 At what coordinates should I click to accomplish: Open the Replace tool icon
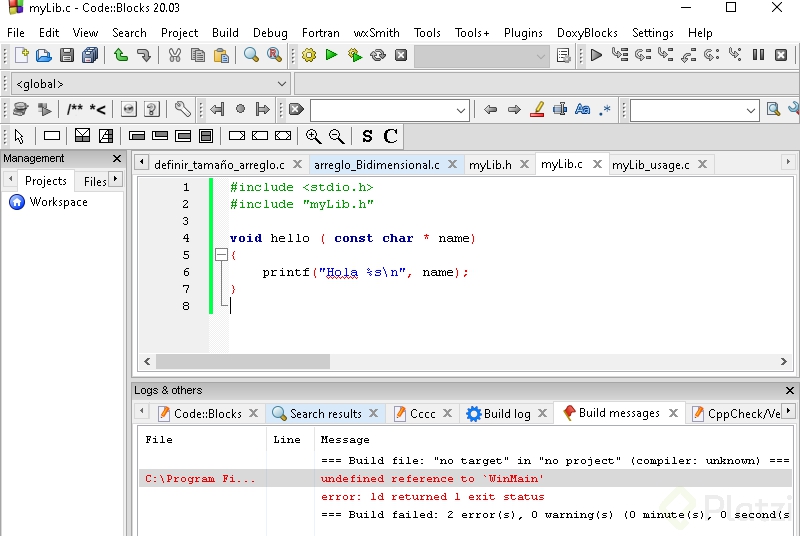274,55
